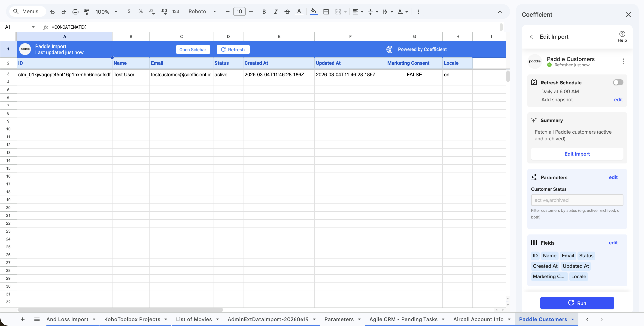Viewport: 644px width, 326px height.
Task: Click the all sheets list icon
Action: (37, 319)
